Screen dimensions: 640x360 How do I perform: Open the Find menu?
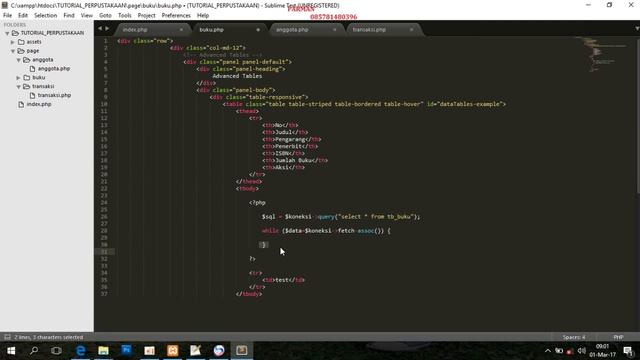[x=69, y=16]
